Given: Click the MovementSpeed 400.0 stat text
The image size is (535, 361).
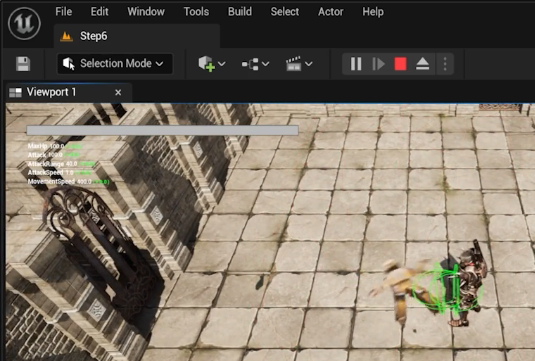Looking at the screenshot, I should click(68, 182).
